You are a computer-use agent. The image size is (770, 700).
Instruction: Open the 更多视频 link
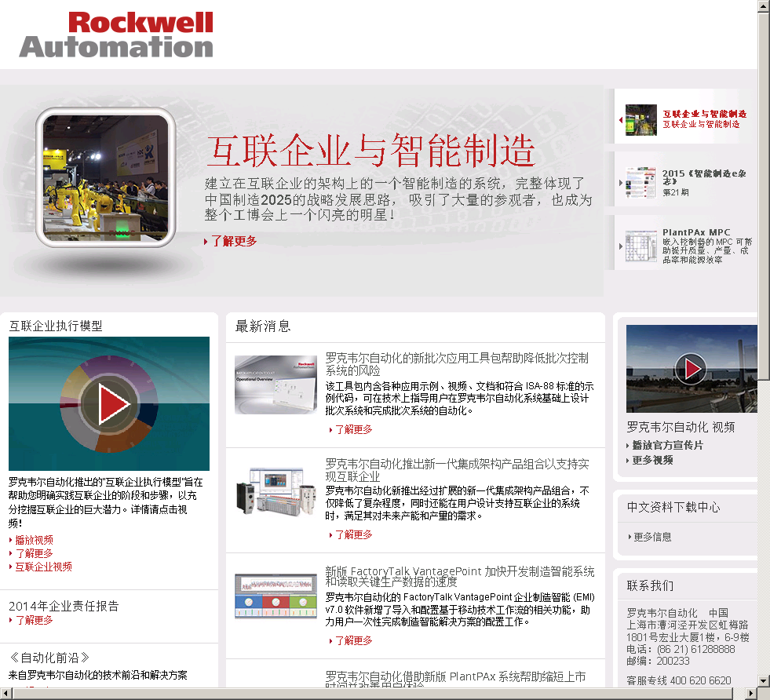652,460
